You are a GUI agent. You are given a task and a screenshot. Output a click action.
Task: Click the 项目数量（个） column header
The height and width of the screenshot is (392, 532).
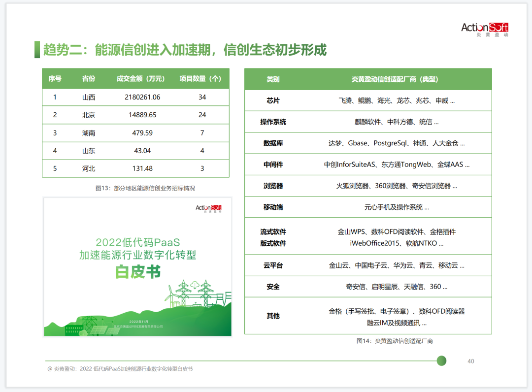coord(200,79)
